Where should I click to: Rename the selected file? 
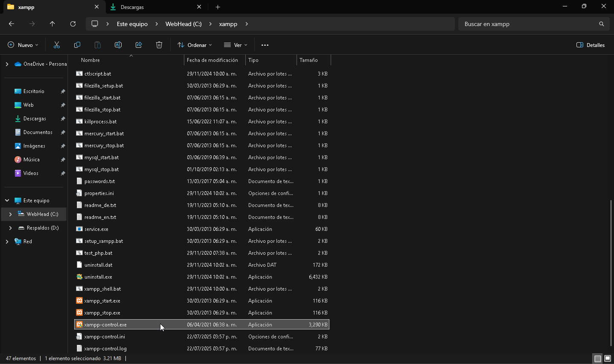(118, 45)
